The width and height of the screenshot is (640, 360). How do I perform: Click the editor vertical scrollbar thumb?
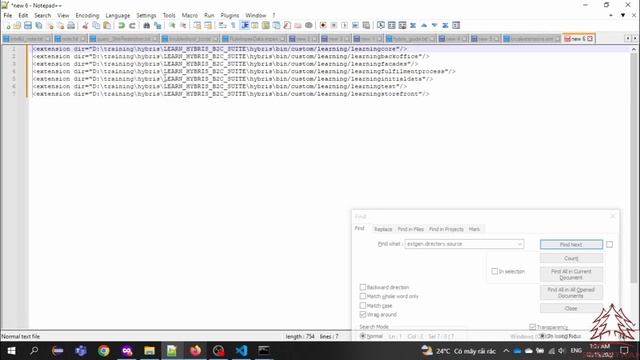coord(633,167)
